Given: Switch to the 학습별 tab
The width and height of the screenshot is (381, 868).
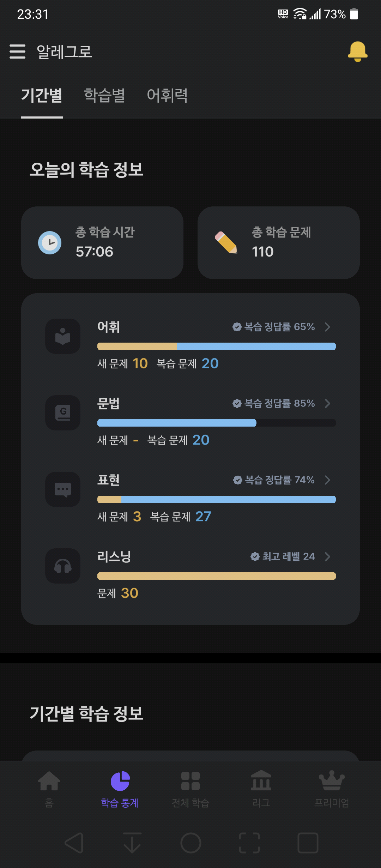Looking at the screenshot, I should click(x=104, y=95).
